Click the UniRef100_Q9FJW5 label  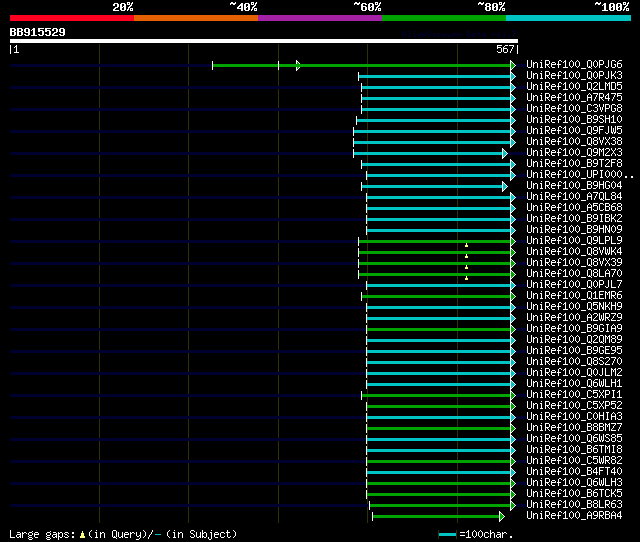[574, 131]
